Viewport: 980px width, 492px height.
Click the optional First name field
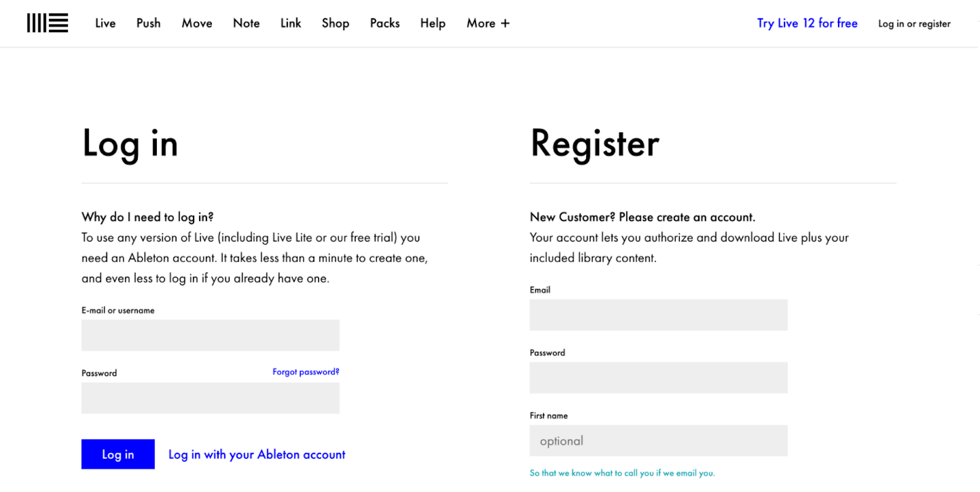658,441
